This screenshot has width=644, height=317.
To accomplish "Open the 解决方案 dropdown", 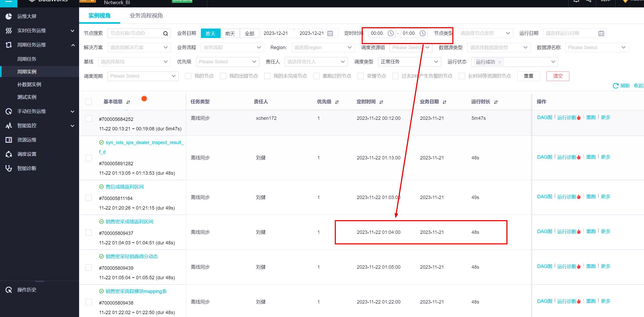I will pyautogui.click(x=139, y=48).
